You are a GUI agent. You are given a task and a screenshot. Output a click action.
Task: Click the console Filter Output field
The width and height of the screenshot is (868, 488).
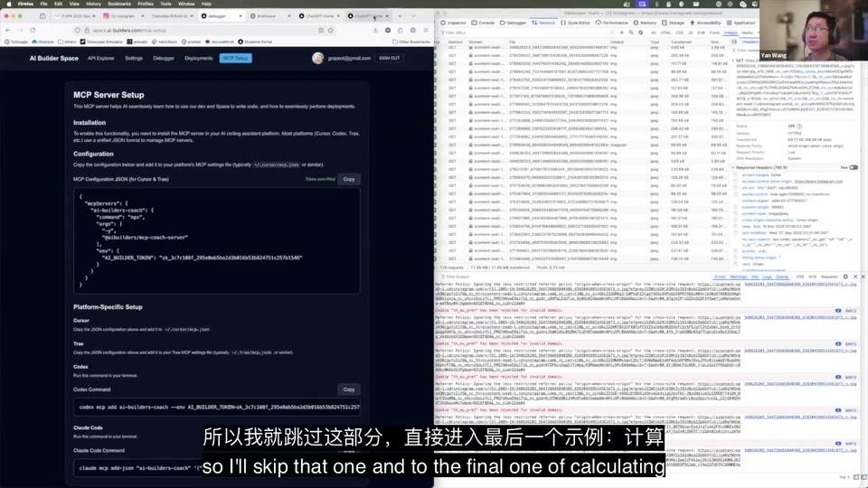[573, 277]
